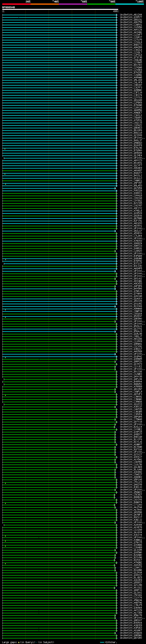Click the gap triangle marker on the UniRef100_B4AUT7 row

point(5,174)
